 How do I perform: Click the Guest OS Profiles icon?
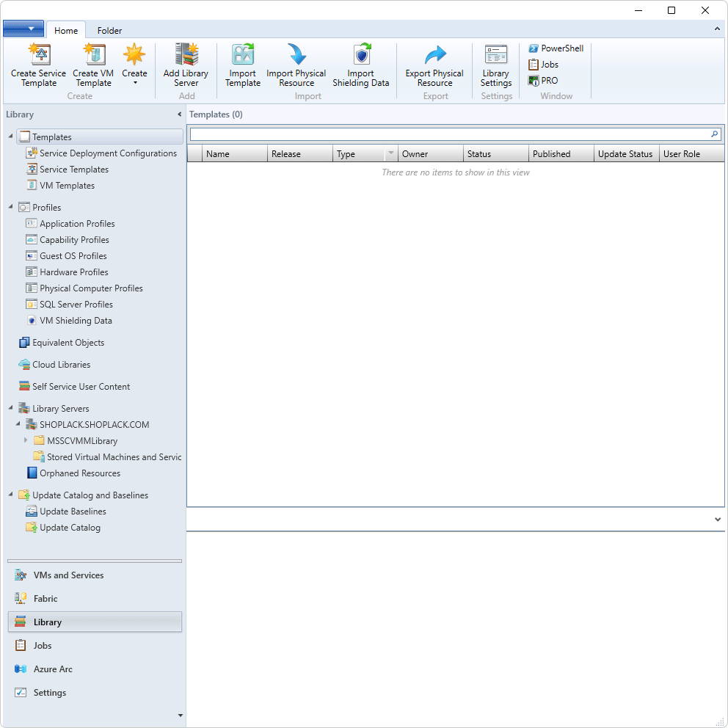31,256
